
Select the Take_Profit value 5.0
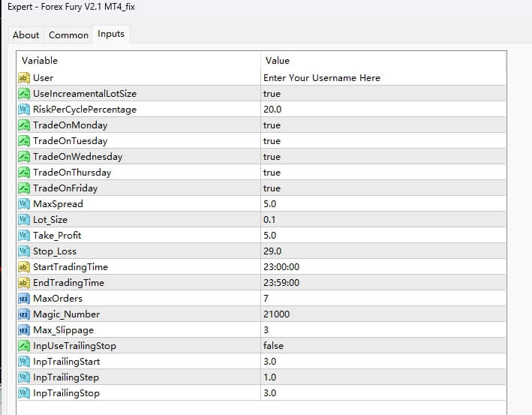[x=269, y=236]
